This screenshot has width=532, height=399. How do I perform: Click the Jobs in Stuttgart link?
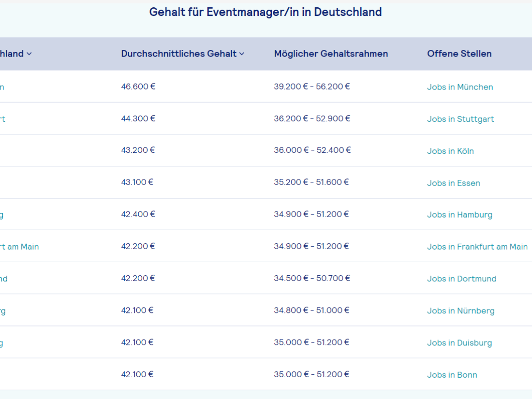point(460,119)
